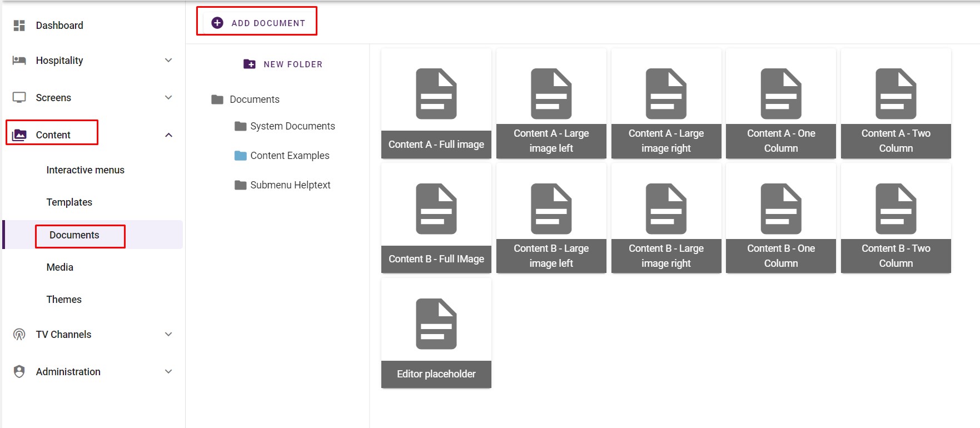Click the New Folder plus-folder icon

250,64
